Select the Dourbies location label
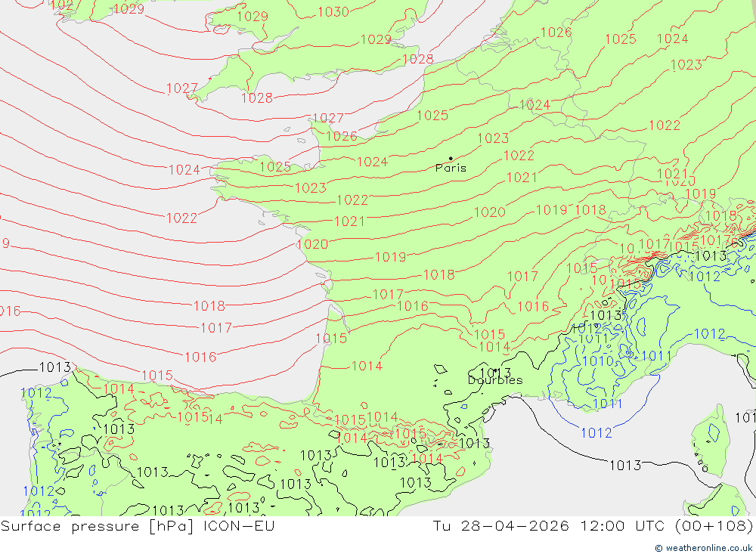Image resolution: width=756 pixels, height=554 pixels. 495,380
